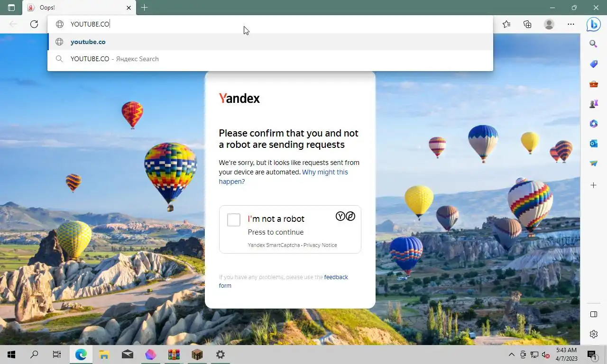The image size is (607, 364).
Task: Open sidebar settings gear
Action: (x=593, y=334)
